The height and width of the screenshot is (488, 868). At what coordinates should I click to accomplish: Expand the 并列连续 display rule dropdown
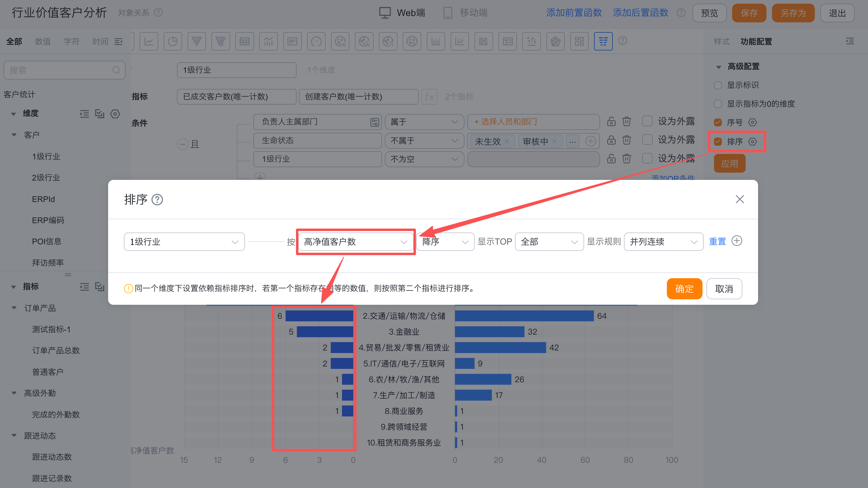663,242
